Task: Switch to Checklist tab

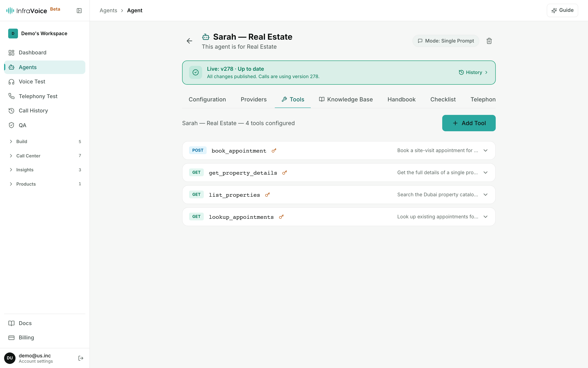Action: click(443, 99)
